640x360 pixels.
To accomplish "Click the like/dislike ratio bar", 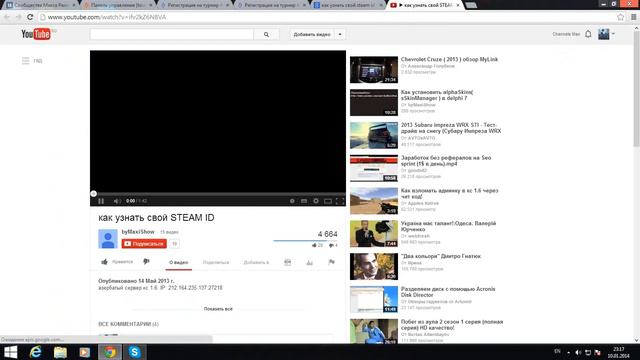I will click(305, 241).
